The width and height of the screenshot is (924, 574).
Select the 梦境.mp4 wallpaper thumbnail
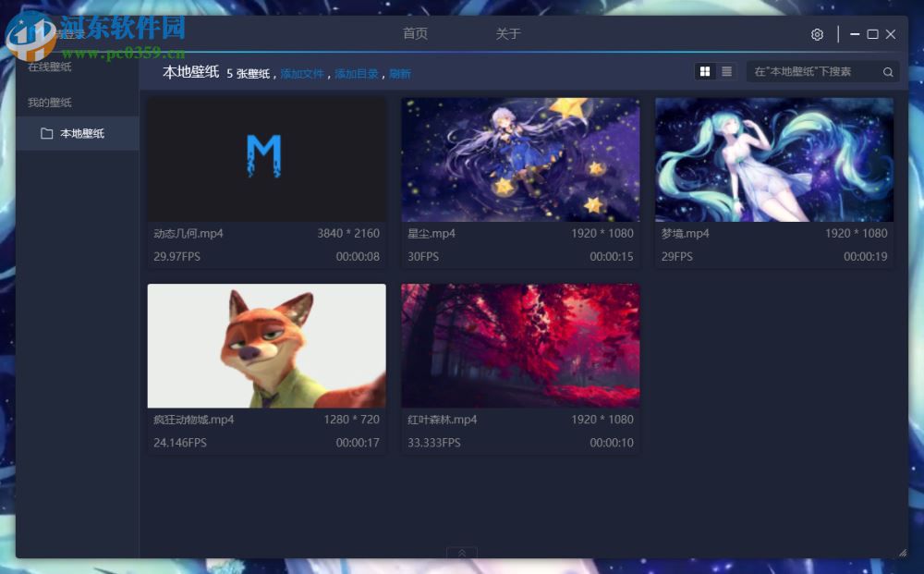pos(774,160)
